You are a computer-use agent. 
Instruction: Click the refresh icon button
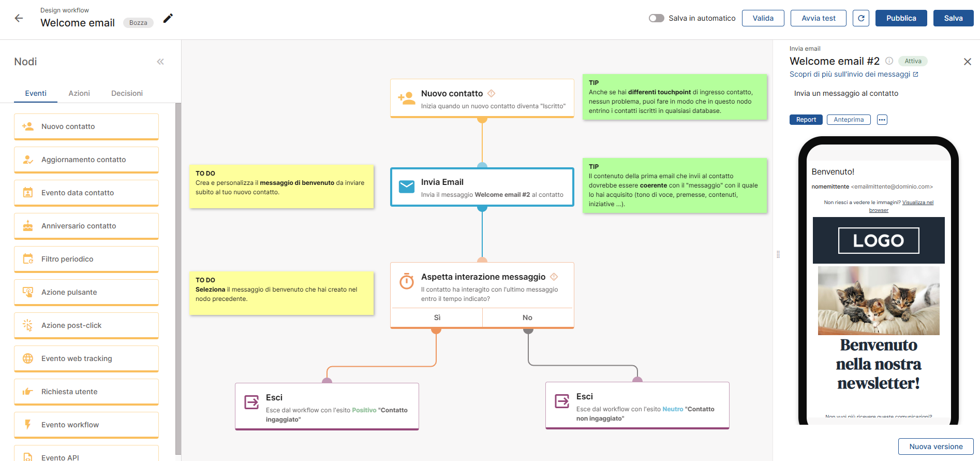point(860,18)
